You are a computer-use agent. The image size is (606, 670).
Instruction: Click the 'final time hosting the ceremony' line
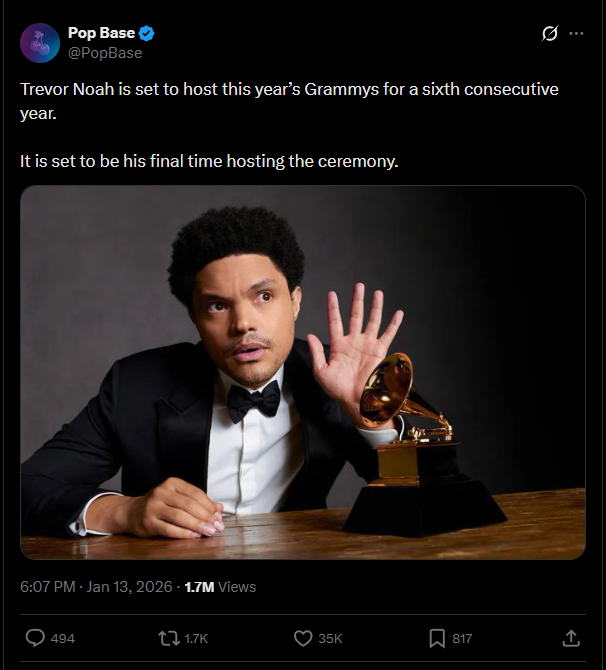(209, 161)
